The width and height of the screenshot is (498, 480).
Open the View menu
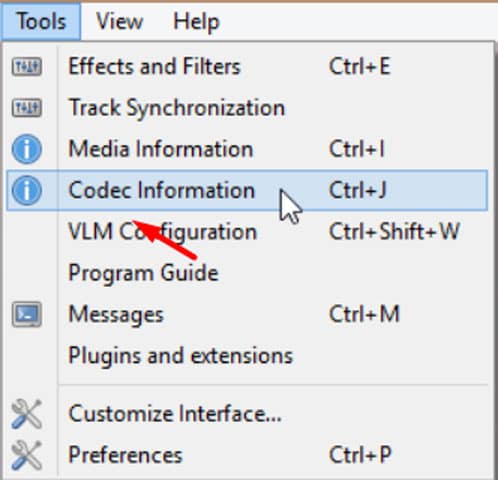(119, 21)
